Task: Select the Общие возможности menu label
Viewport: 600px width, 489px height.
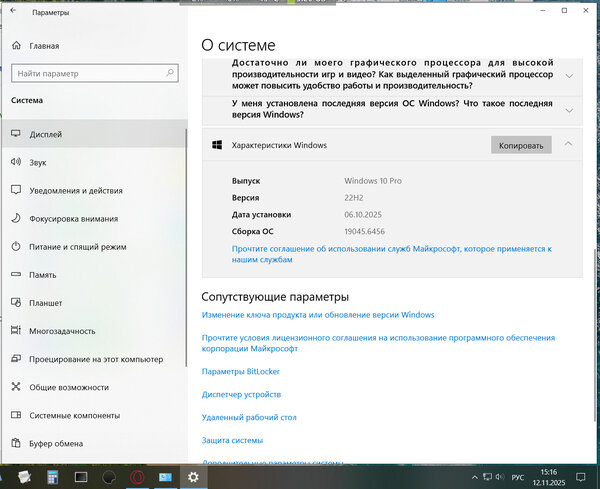Action: pos(69,388)
